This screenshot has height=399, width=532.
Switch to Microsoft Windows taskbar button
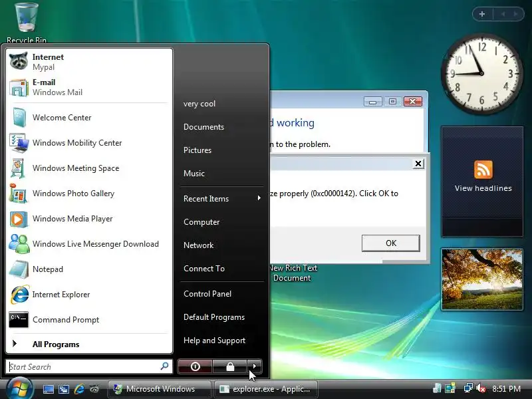(x=159, y=389)
